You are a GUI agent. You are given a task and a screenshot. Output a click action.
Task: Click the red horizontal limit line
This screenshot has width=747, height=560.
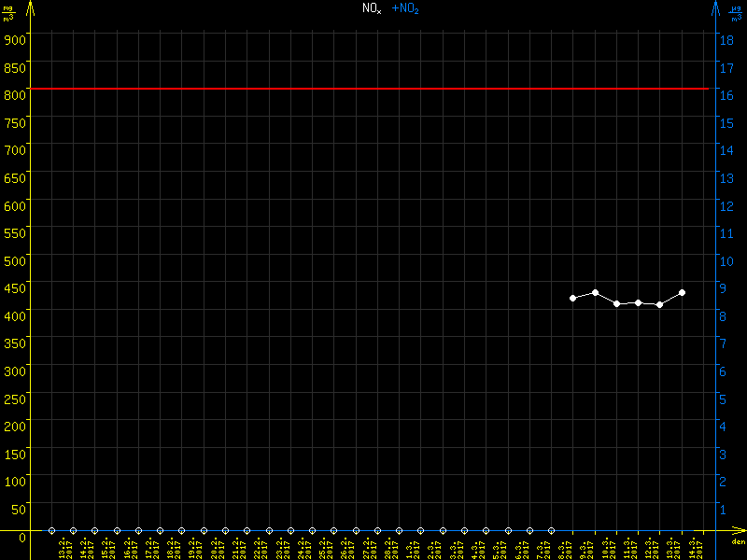point(373,89)
